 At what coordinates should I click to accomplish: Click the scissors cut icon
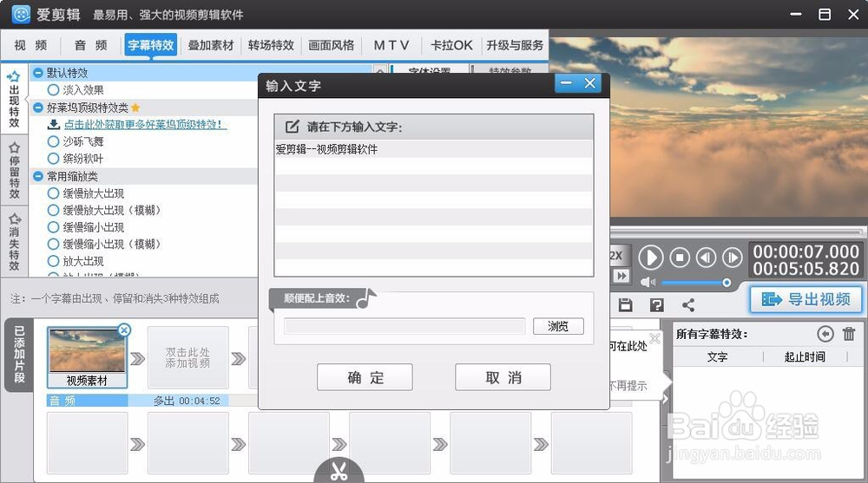(x=339, y=470)
